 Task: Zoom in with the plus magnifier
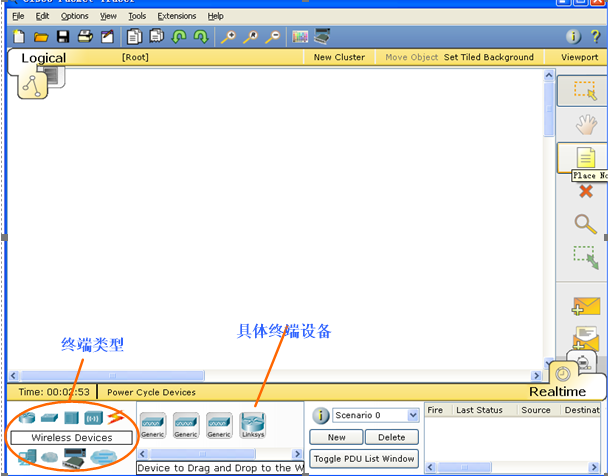coord(228,37)
